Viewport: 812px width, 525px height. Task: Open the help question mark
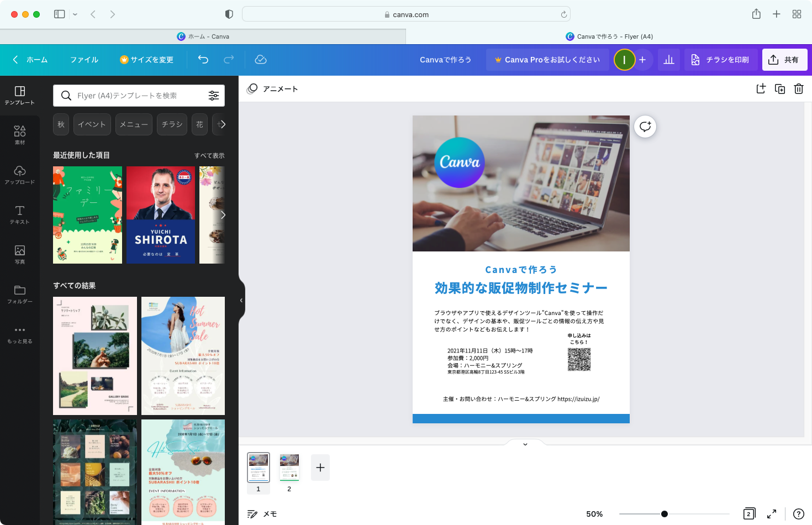click(x=799, y=514)
